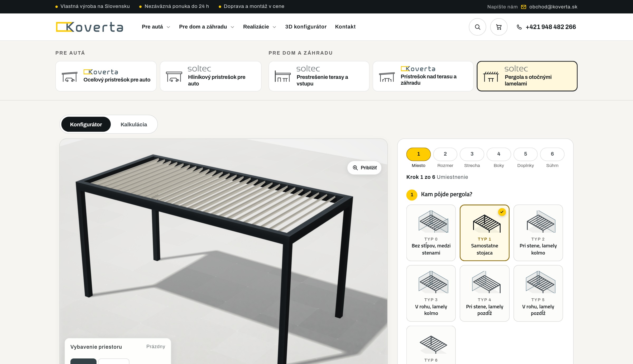Screen dimensions: 633x364
Task: Click the Prístrešok nad terasu icon
Action: click(387, 77)
